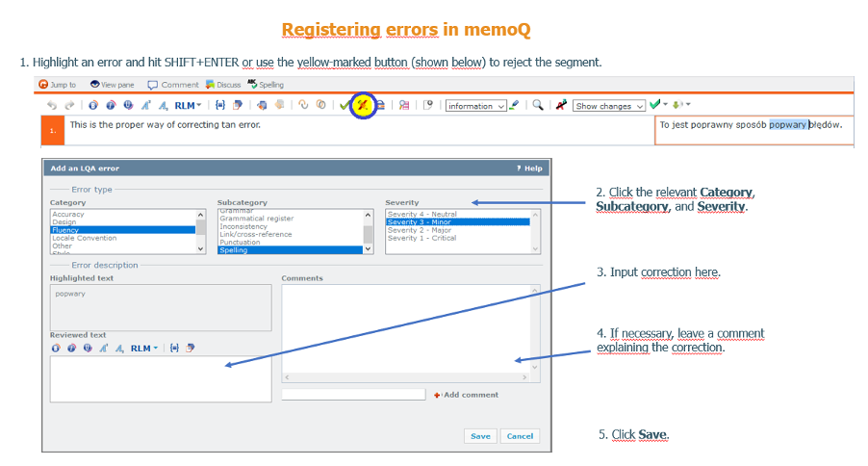Click the split segments icon
The height and width of the screenshot is (466, 868).
point(320,104)
